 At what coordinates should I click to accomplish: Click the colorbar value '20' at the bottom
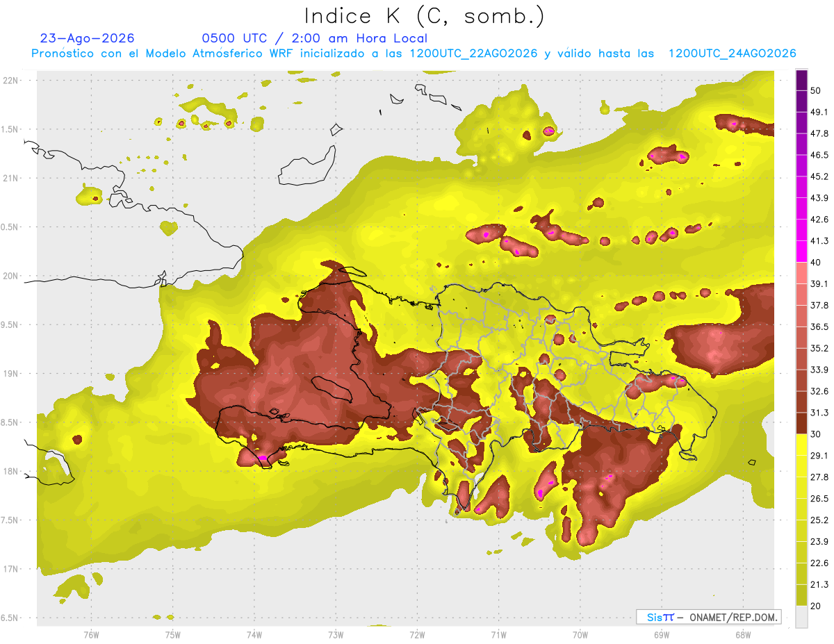815,605
